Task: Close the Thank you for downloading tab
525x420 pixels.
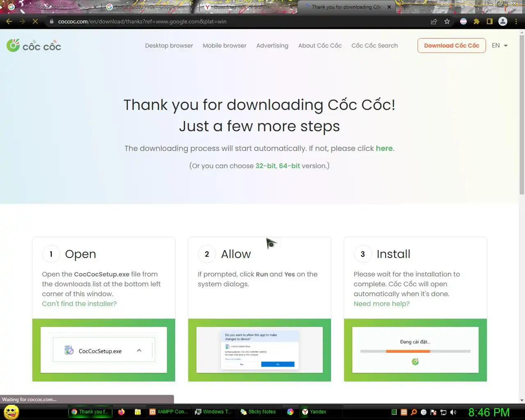Action: [389, 7]
